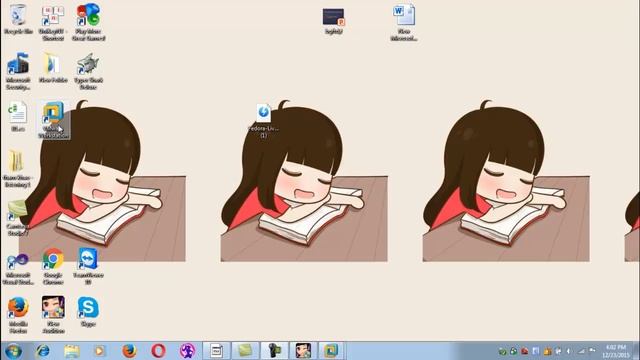Open the Mozilla Firefox desktop shortcut

pos(18,315)
